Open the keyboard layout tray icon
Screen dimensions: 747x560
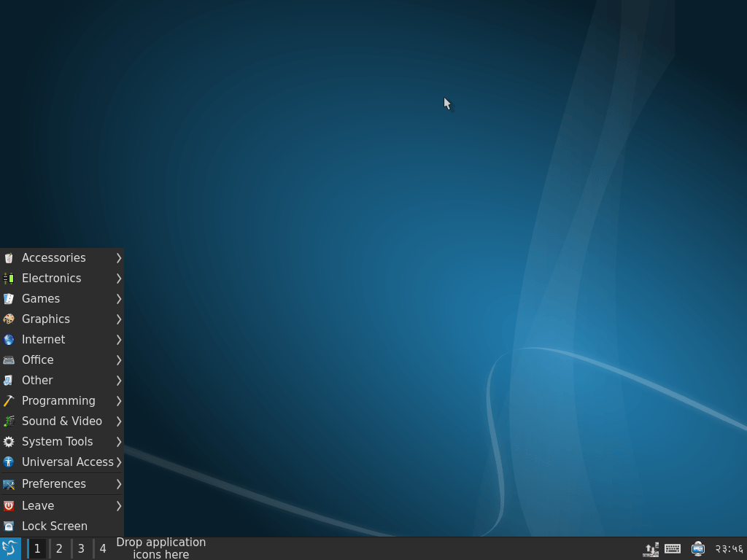(x=673, y=549)
